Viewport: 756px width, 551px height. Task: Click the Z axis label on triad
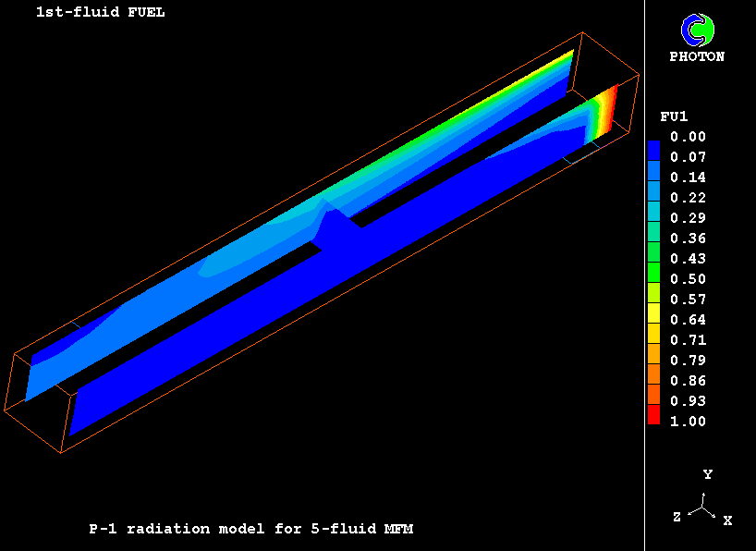pos(677,518)
